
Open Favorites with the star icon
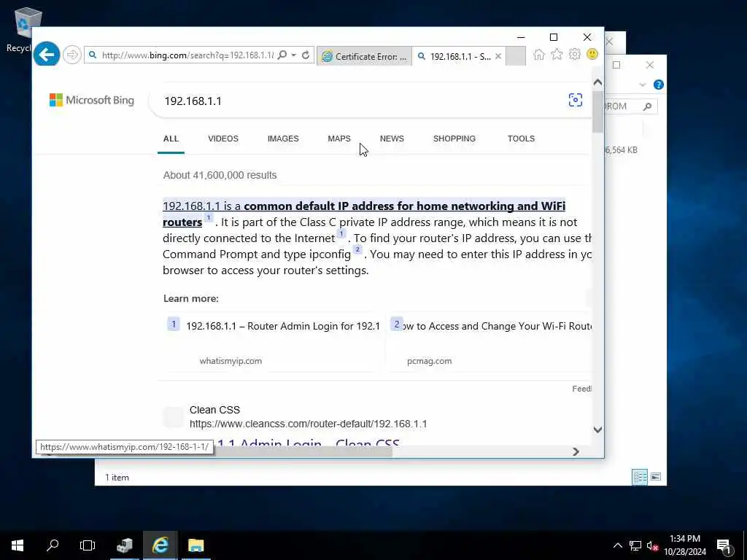[x=557, y=55]
